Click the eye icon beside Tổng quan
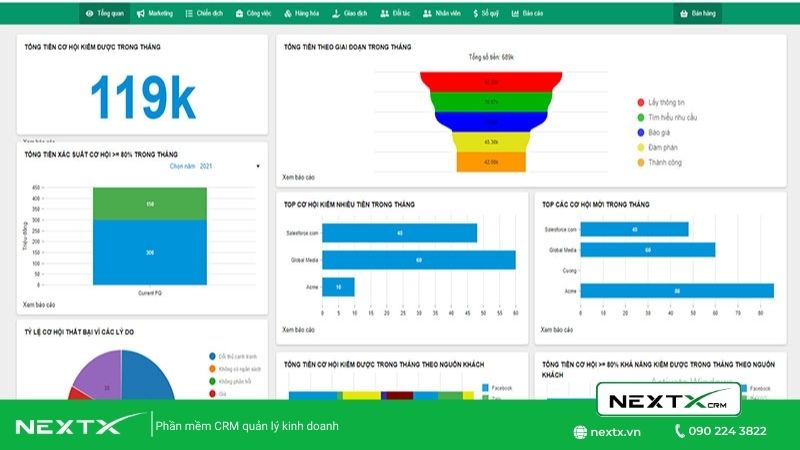Screen dimensions: 800x450 (90, 14)
